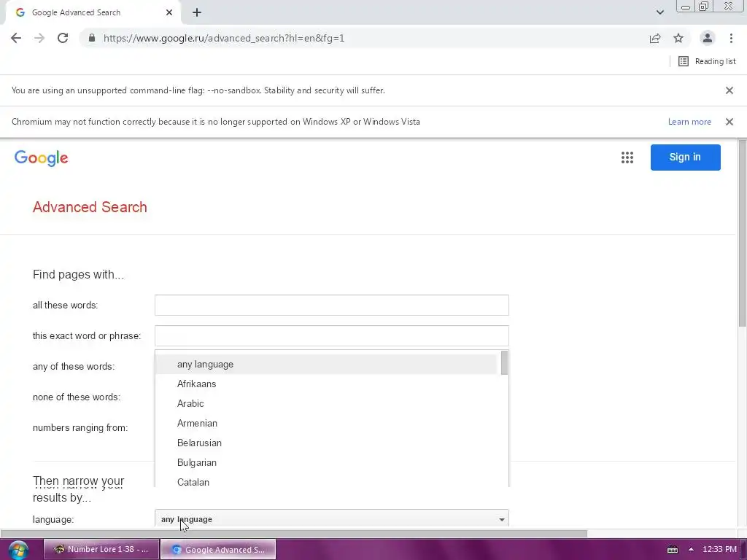Screen dimensions: 747x560
Task: Open the share page icon in address bar
Action: coord(655,38)
